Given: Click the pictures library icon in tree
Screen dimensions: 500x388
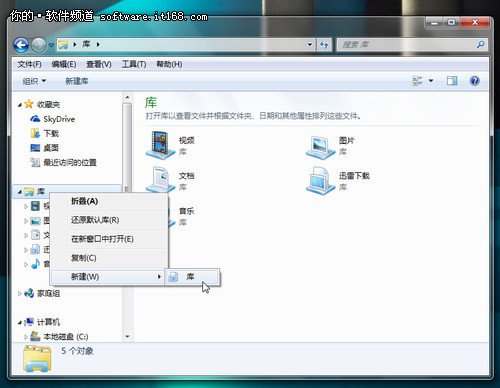Looking at the screenshot, I should coord(35,221).
